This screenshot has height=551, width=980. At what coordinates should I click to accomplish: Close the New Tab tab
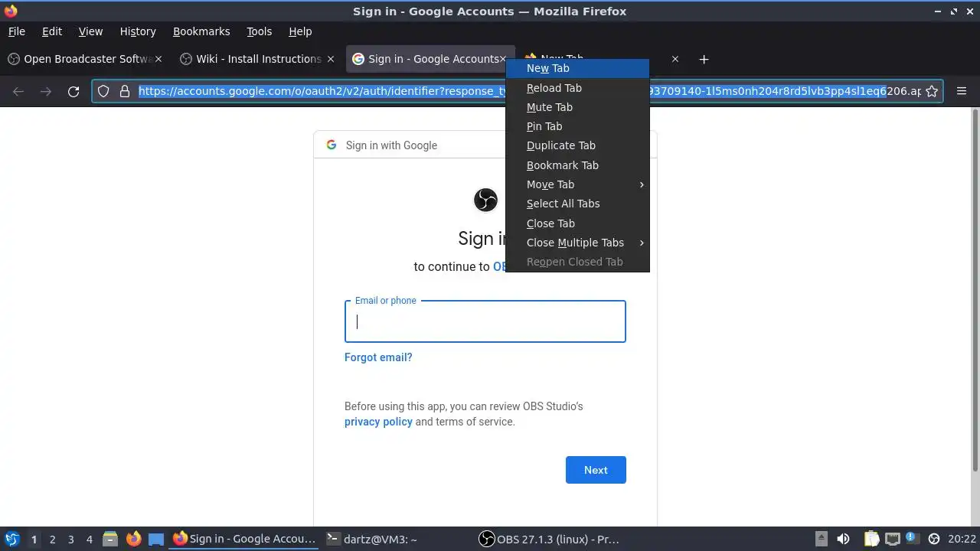[675, 59]
